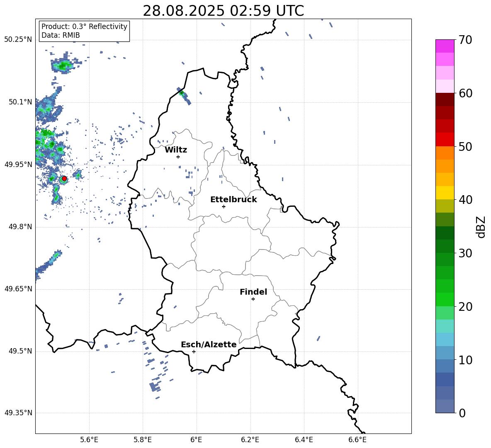The height and width of the screenshot is (448, 491).
Task: Click the colorbar tick label 70
Action: click(x=465, y=40)
